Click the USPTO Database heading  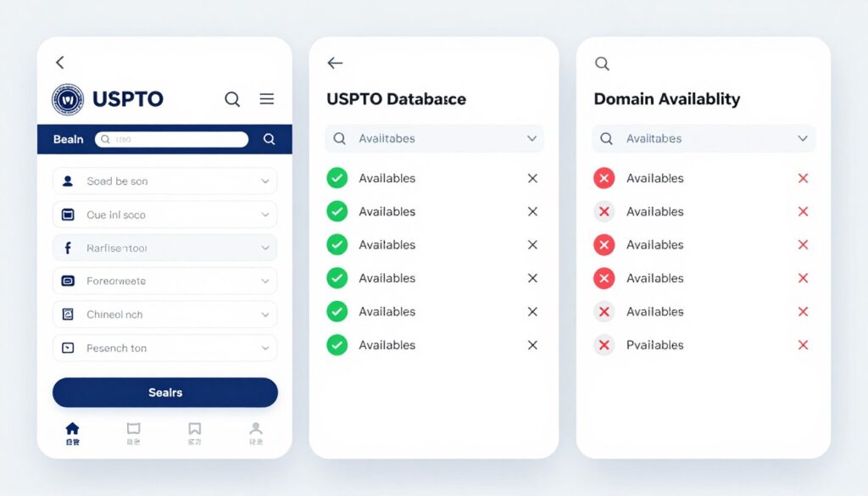pos(397,99)
